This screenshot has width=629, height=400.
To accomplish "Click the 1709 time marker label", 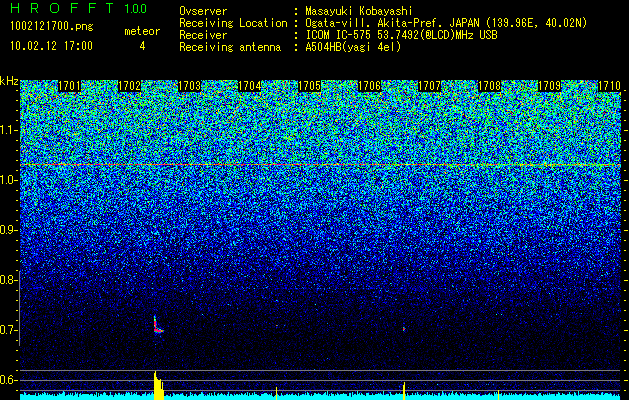I will point(550,86).
